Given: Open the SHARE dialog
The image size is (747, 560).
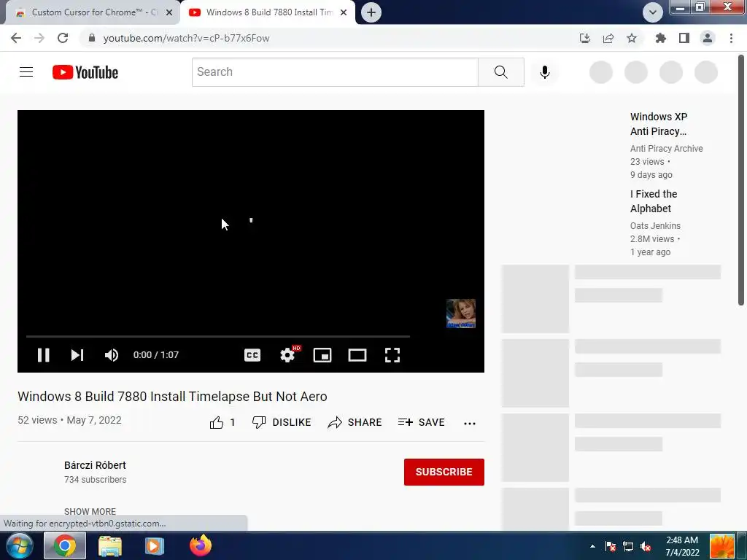Looking at the screenshot, I should (x=355, y=422).
